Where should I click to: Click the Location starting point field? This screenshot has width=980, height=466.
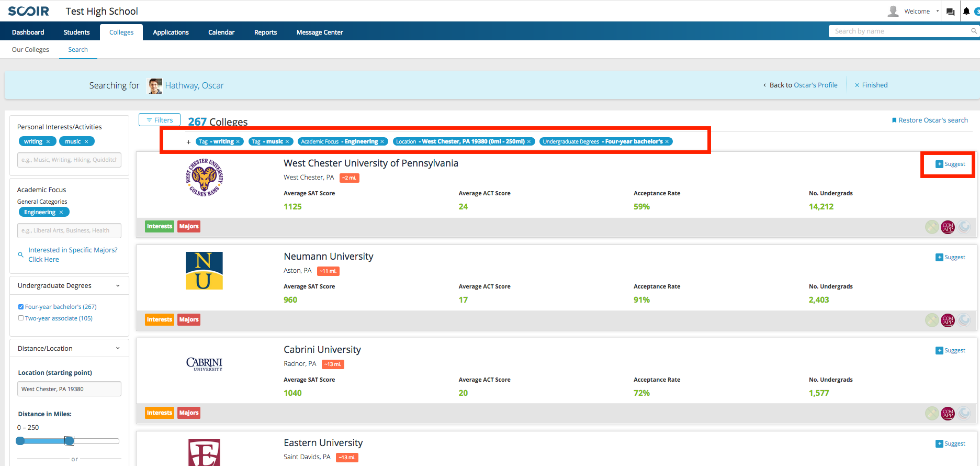coord(69,389)
